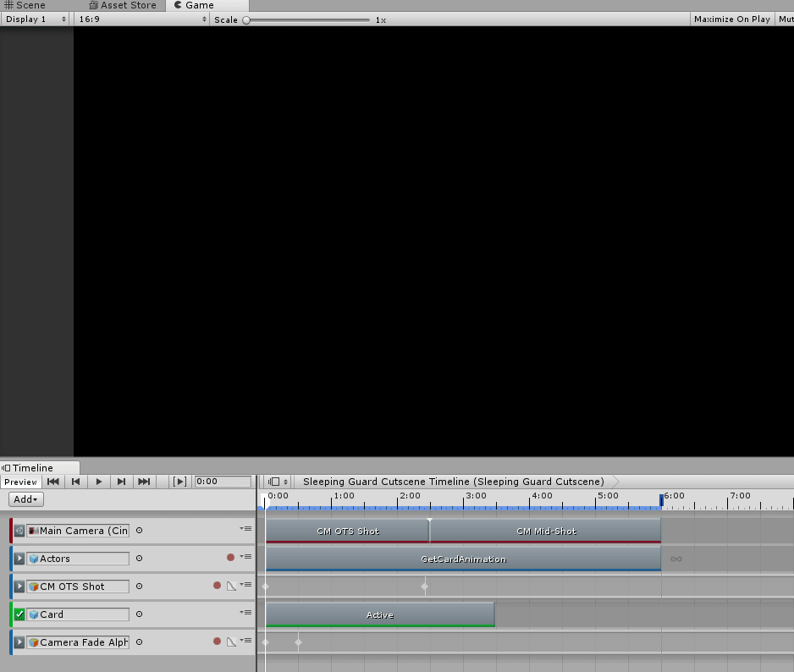
Task: Click Sleeping Guard Cutscene Timeline breadcrumb
Action: [x=453, y=482]
